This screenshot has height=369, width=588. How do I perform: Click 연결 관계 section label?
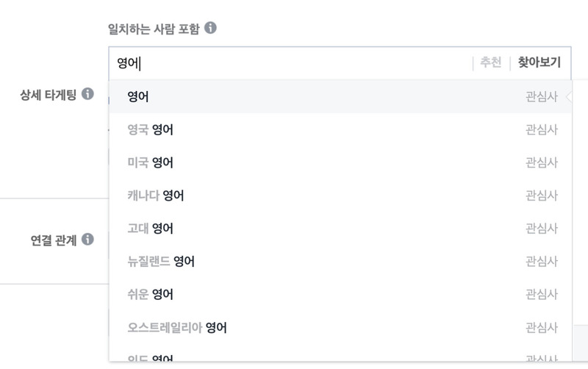click(54, 240)
